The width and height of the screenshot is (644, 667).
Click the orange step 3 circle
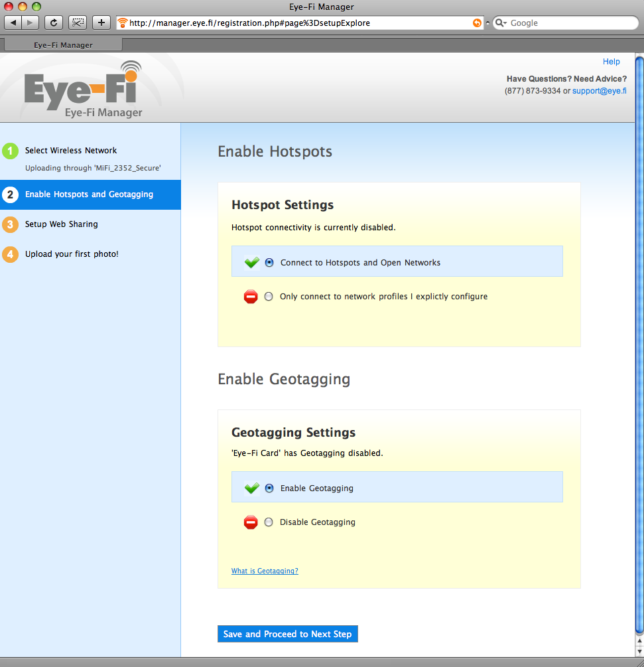(x=10, y=224)
